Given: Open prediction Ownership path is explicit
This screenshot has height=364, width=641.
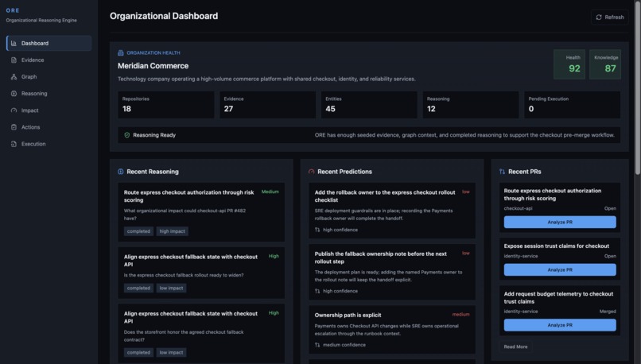Looking at the screenshot, I should tap(392, 330).
